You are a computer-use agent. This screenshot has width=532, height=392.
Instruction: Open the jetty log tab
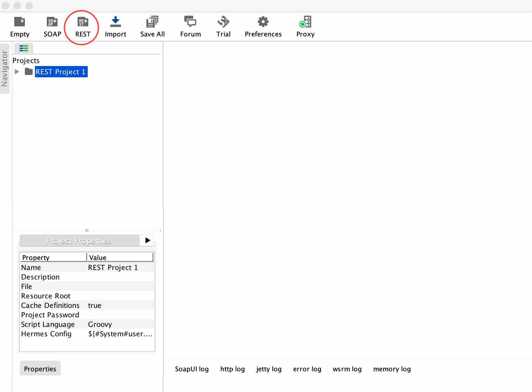tap(269, 369)
